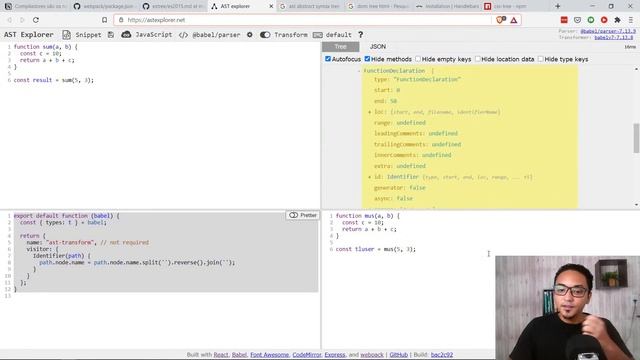Click 'type: "FunctionDeclaration"' row
Image resolution: width=640 pixels, height=360 pixels.
coord(417,80)
